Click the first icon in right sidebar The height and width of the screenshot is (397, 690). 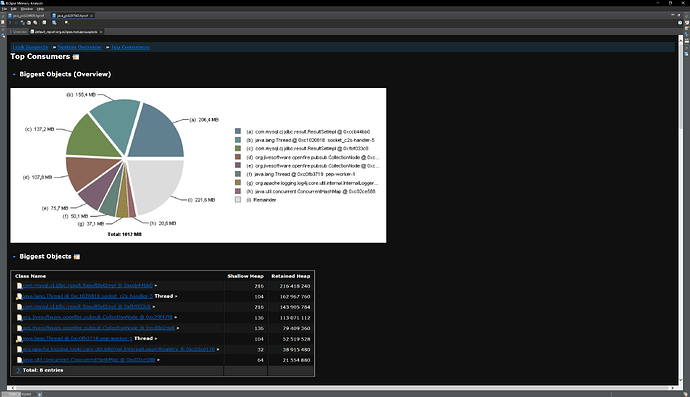click(x=687, y=22)
